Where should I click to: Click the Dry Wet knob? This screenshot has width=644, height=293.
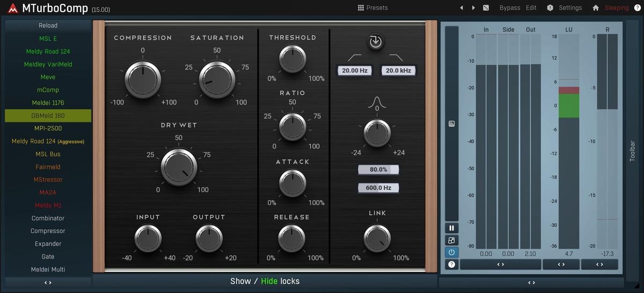point(179,167)
